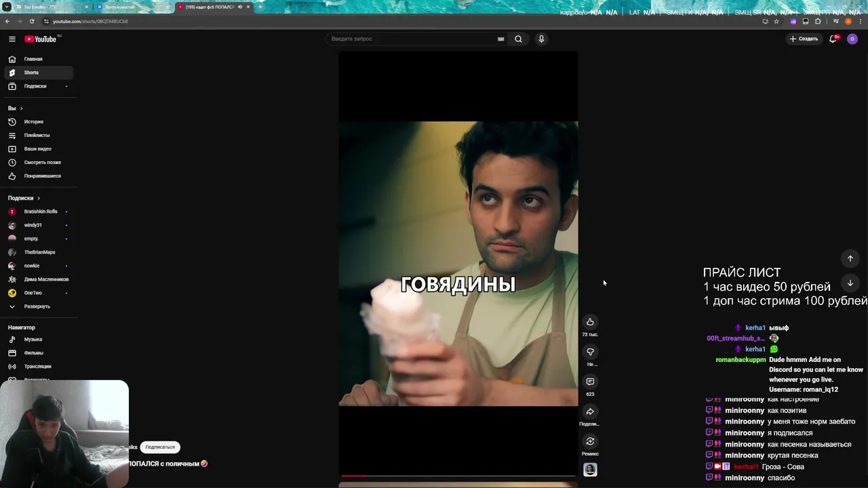This screenshot has height=488, width=868.
Task: Open the site information icon in address bar
Action: click(x=46, y=21)
